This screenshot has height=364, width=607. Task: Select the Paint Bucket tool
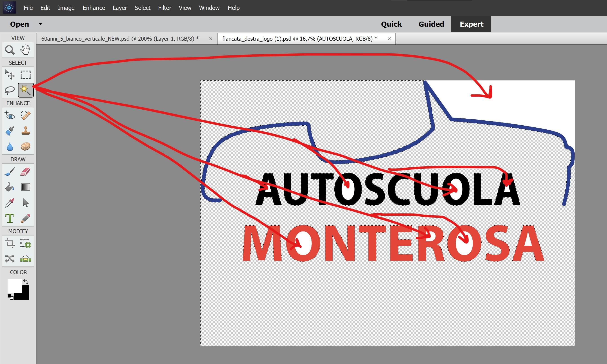pyautogui.click(x=10, y=187)
